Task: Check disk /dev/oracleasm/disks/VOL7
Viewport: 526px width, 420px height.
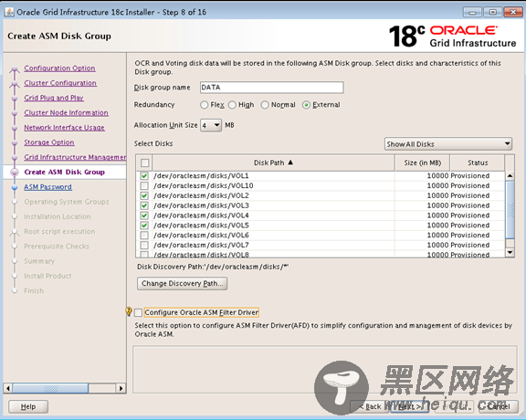Action: 144,245
